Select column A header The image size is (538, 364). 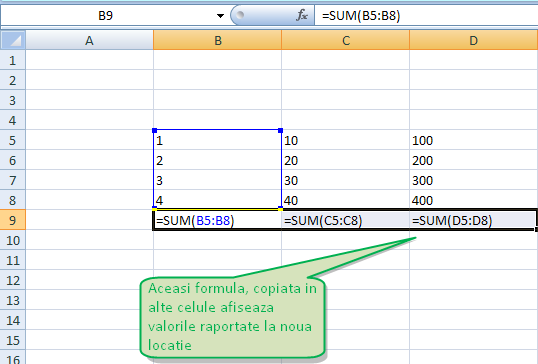click(x=90, y=40)
